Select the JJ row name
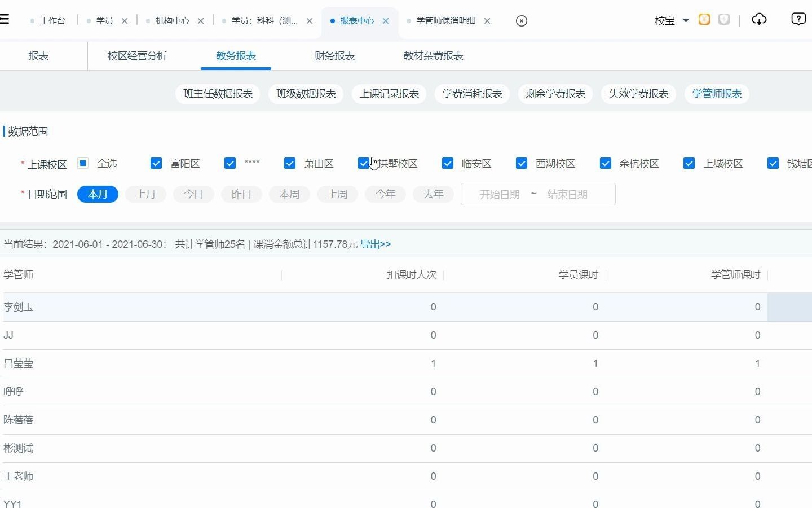The image size is (812, 508). (x=8, y=335)
